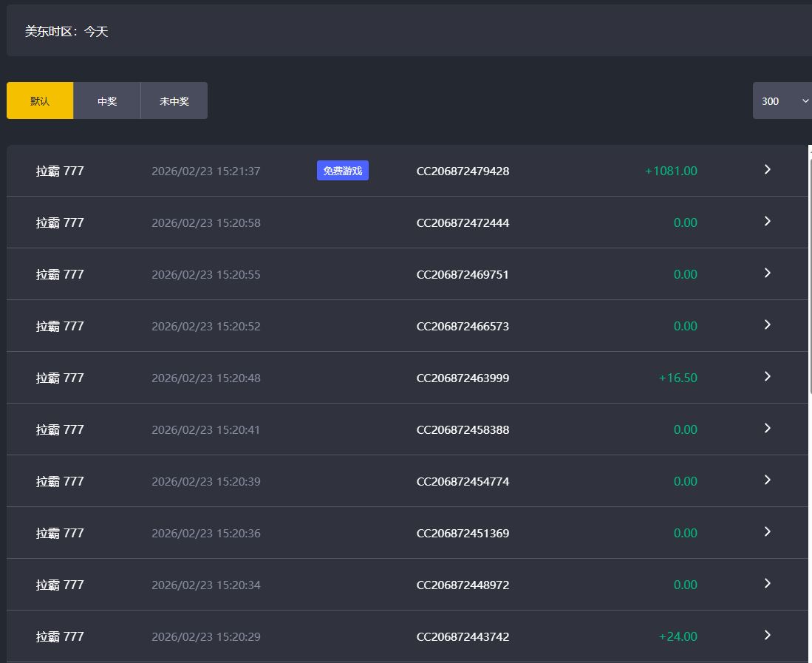Click order number CC206872479428

463,171
